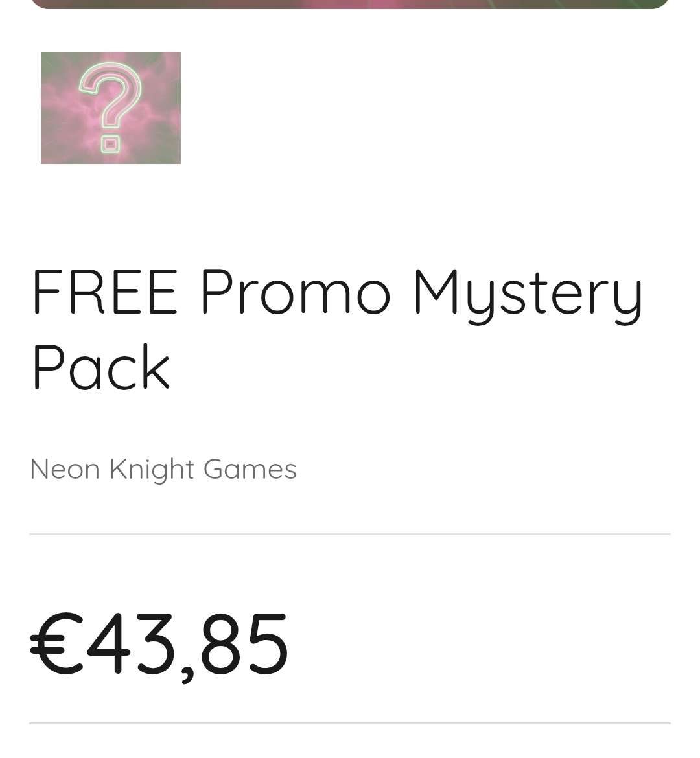
Task: Click the word Knight in the vendor name
Action: (152, 470)
